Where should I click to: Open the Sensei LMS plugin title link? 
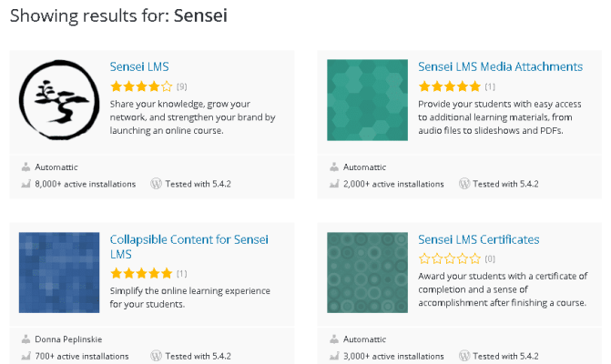point(139,66)
